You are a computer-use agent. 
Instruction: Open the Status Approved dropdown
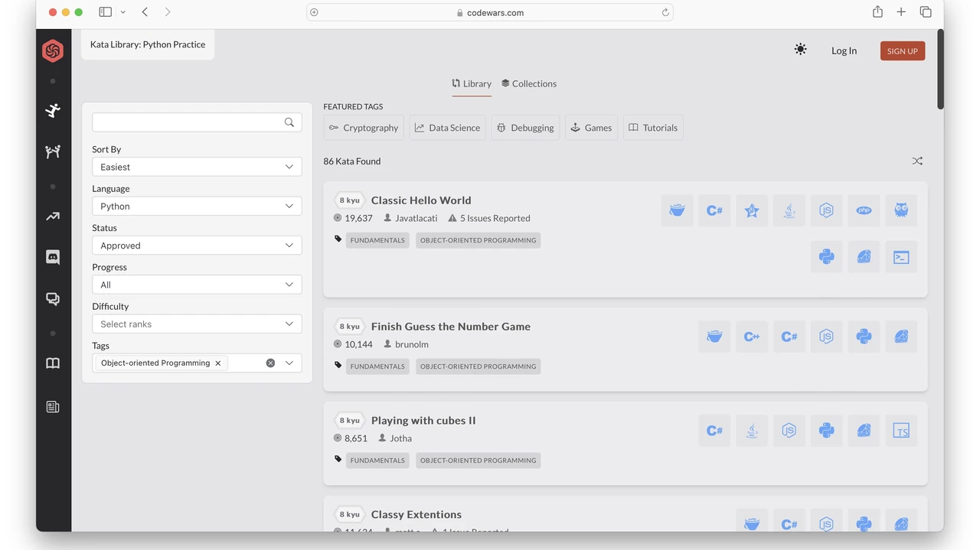tap(197, 246)
